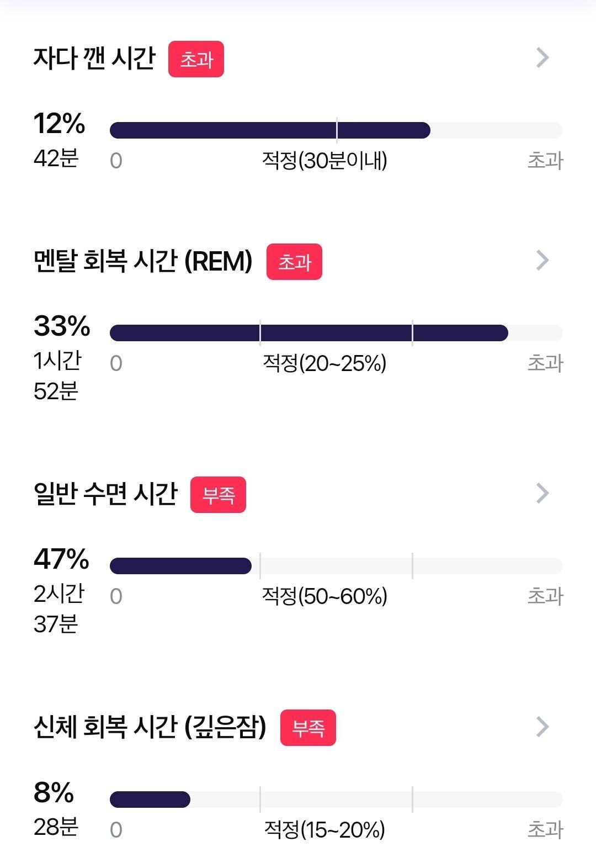
Task: Tap the 47% light sleep value
Action: click(x=61, y=559)
